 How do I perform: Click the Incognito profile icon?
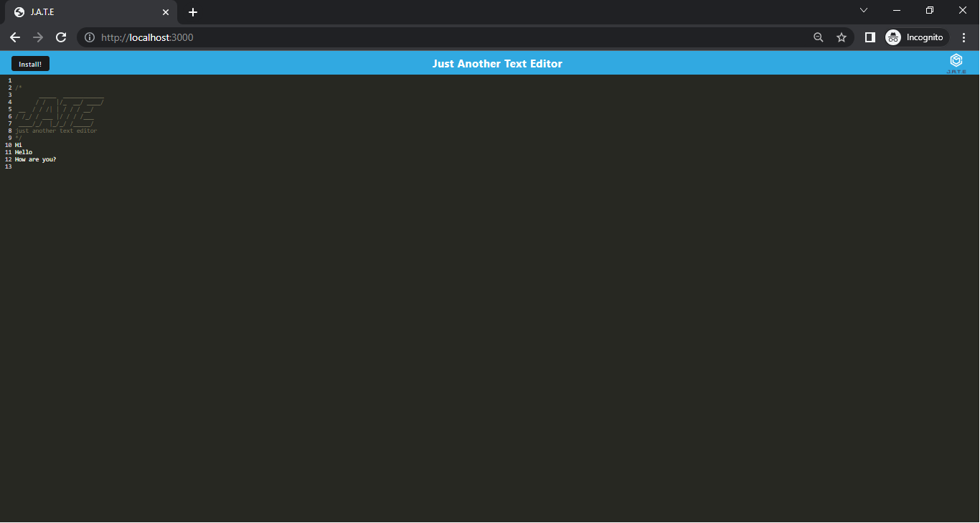[x=893, y=37]
